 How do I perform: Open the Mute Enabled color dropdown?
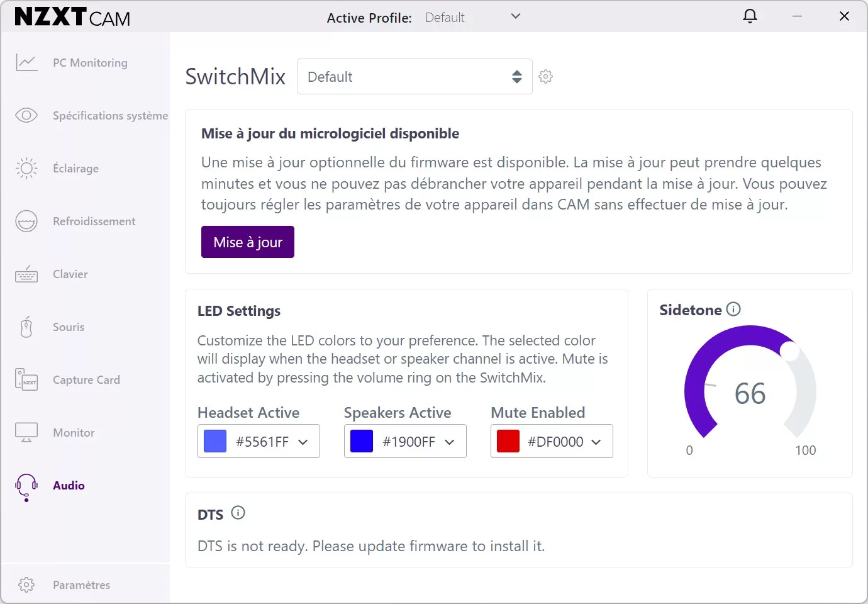pos(596,442)
